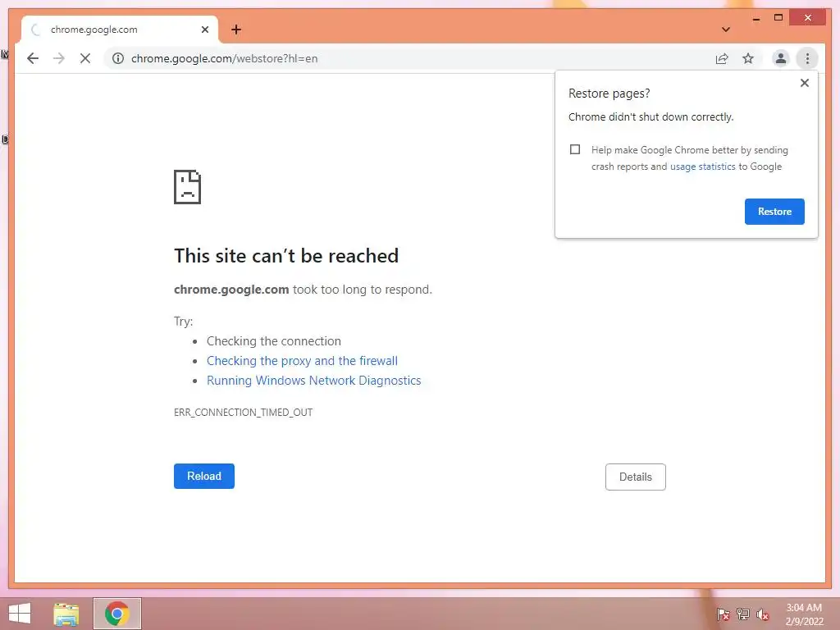
Task: Click the Restore button
Action: [774, 212]
